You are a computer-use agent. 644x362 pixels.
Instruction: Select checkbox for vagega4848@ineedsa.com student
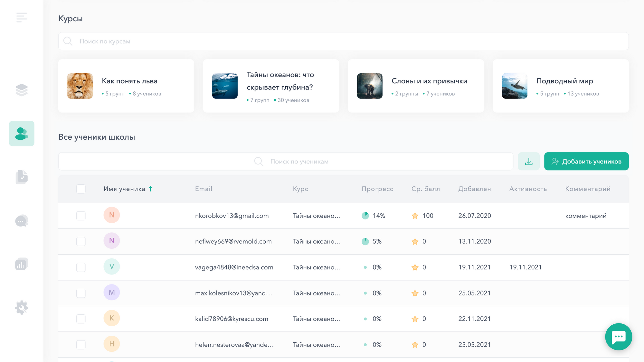pyautogui.click(x=81, y=267)
